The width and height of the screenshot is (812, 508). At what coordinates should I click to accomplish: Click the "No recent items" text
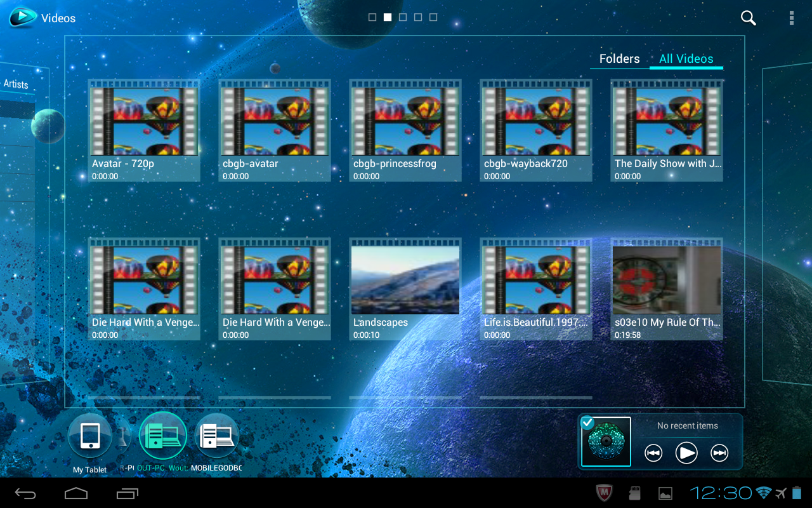pos(688,425)
